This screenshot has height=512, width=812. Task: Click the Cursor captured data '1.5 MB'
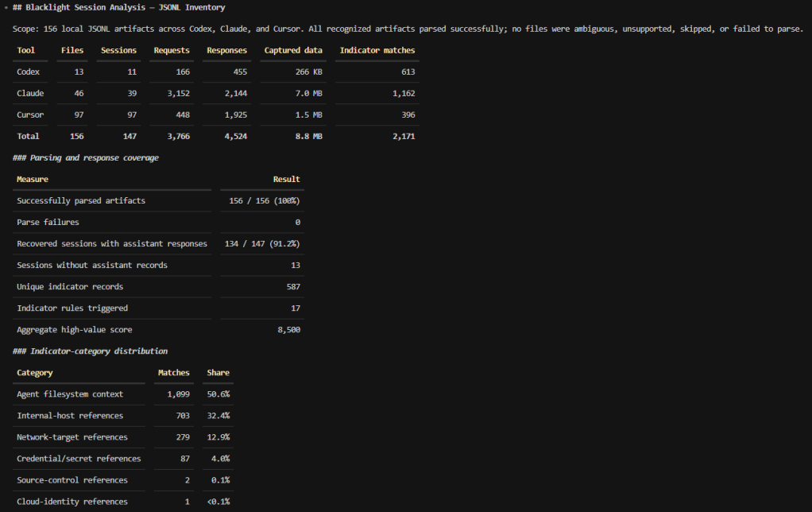coord(308,115)
